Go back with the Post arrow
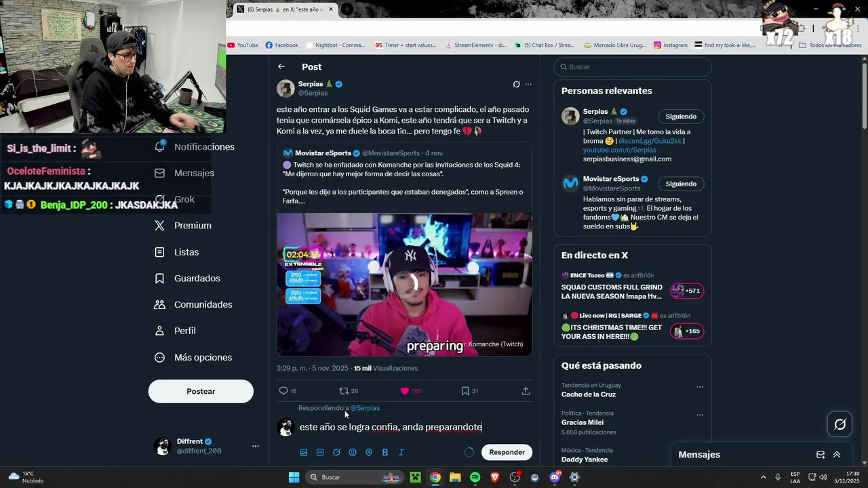868x488 pixels. click(281, 66)
